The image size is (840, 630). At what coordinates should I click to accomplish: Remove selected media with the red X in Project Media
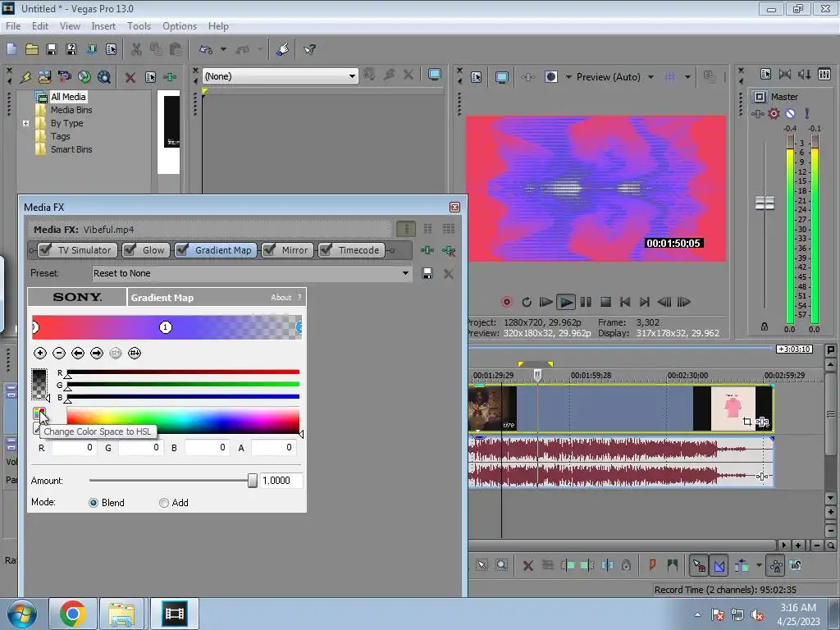point(130,77)
